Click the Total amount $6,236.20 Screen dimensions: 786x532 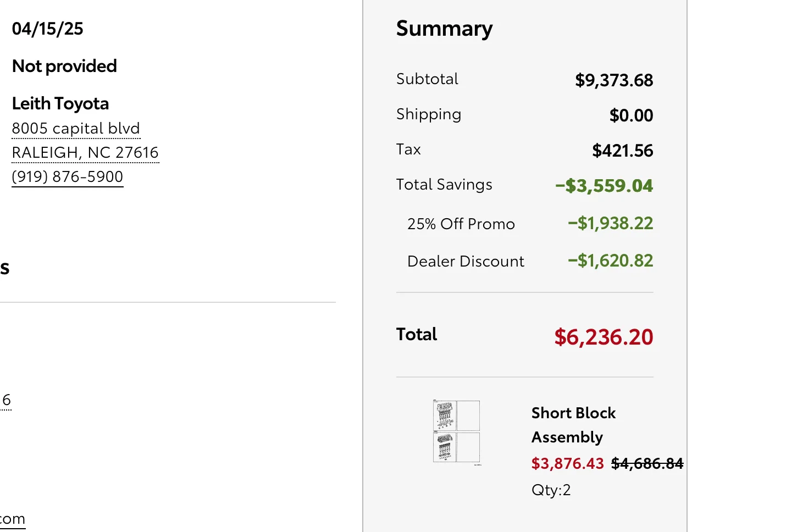click(x=603, y=337)
